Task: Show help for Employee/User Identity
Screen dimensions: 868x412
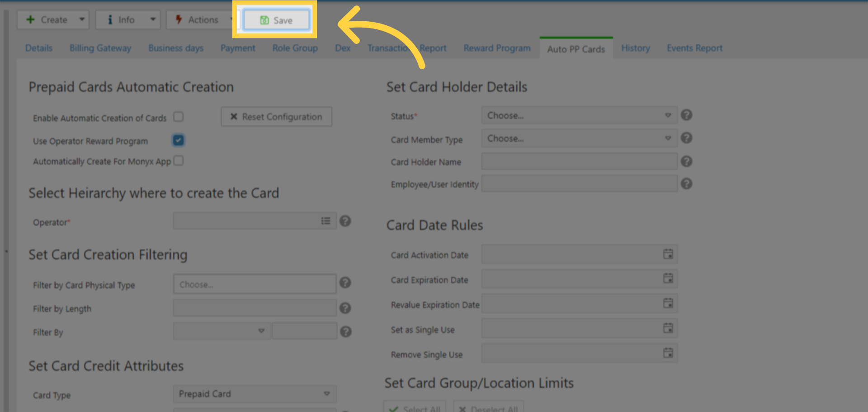Action: 686,184
